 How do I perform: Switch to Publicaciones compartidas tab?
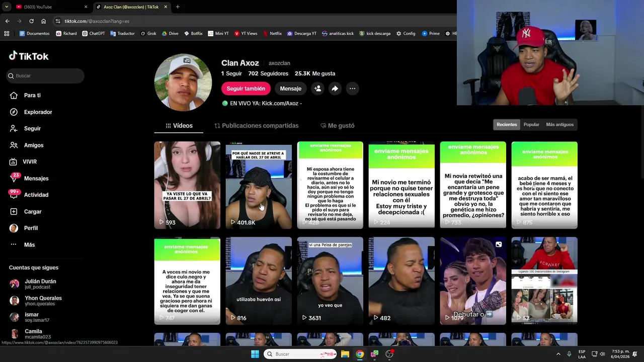tap(256, 126)
